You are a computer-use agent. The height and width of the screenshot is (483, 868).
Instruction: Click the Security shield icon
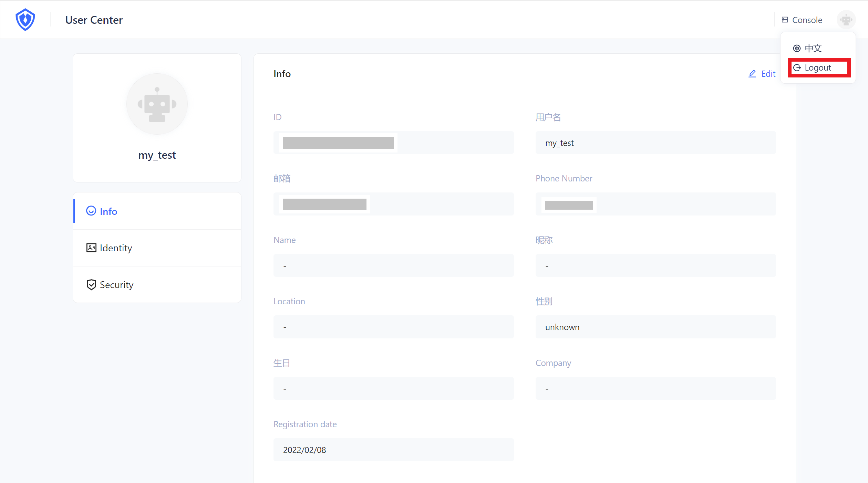(91, 285)
